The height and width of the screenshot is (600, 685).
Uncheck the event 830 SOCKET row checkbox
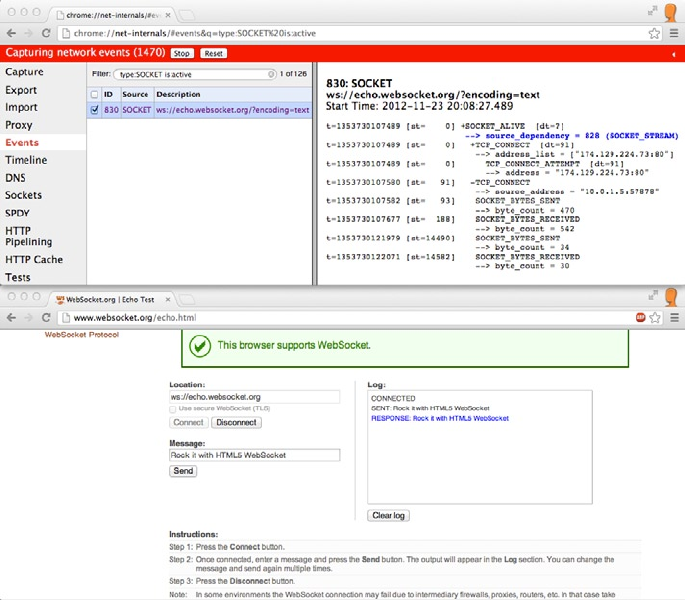click(x=94, y=110)
